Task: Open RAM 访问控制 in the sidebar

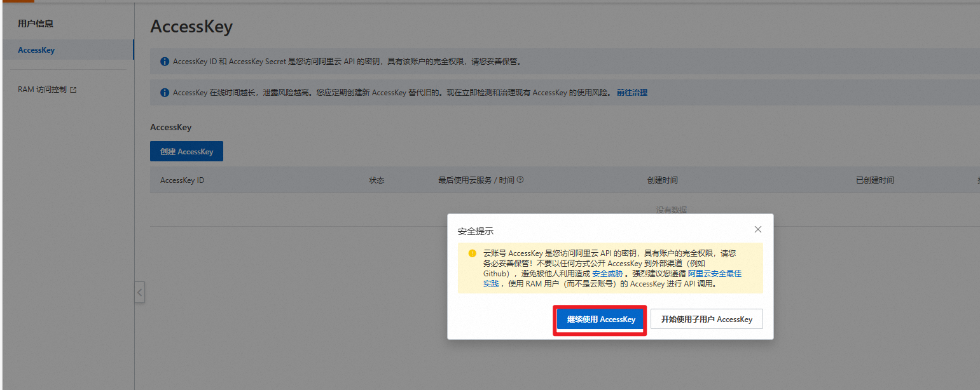Action: [42, 90]
